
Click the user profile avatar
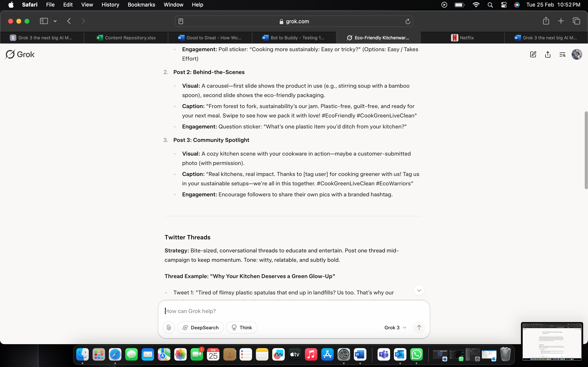click(577, 54)
